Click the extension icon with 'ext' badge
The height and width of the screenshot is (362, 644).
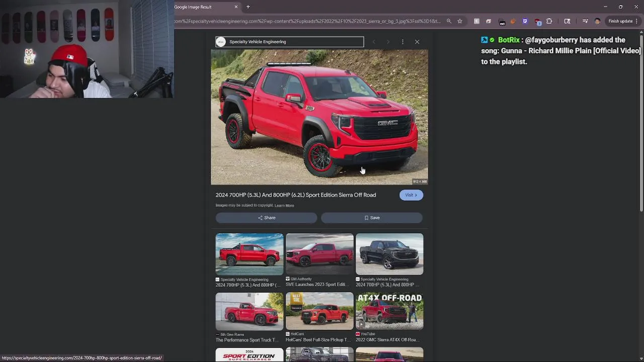click(x=502, y=22)
